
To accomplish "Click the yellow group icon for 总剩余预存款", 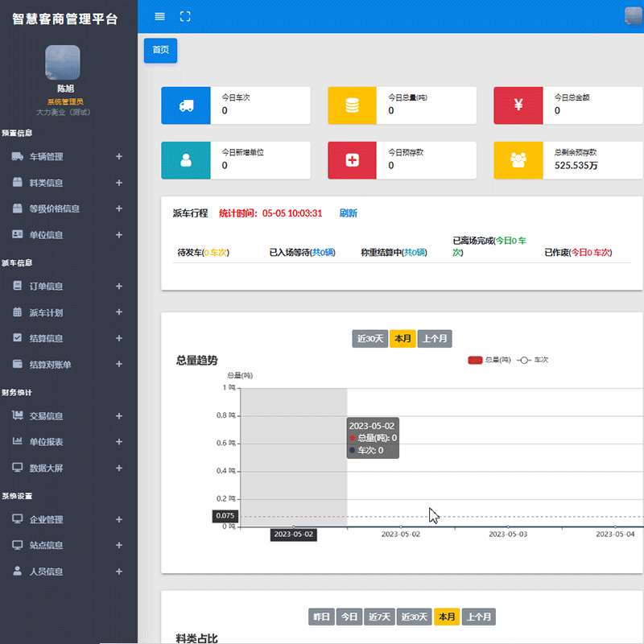I will click(x=518, y=159).
